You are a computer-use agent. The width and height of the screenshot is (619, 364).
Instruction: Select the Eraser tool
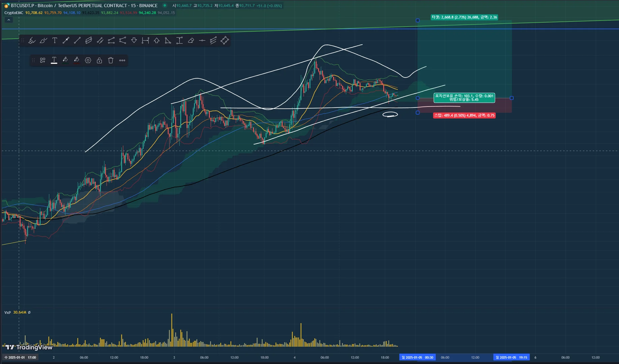click(x=191, y=41)
